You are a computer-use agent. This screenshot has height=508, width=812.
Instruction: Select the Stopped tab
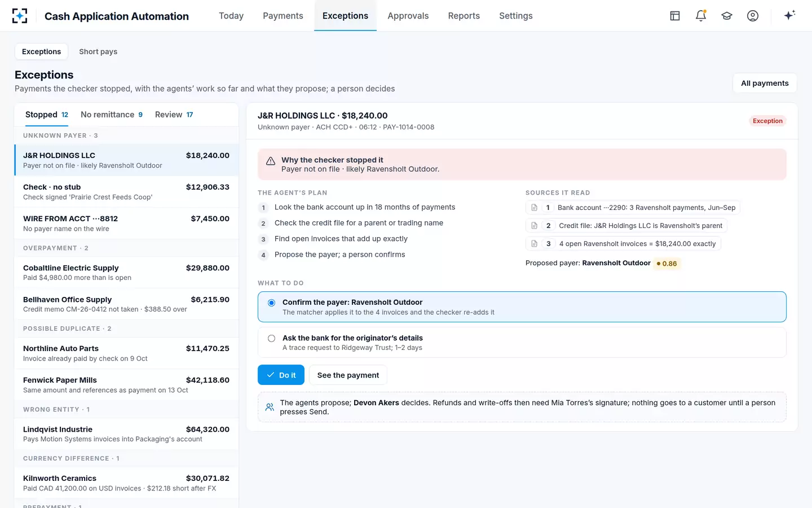(x=47, y=115)
